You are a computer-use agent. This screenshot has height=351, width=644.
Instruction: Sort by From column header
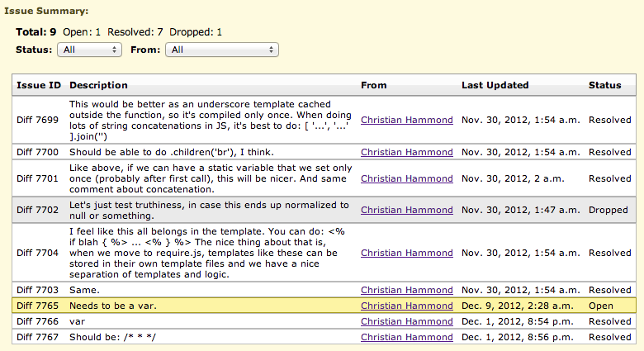pyautogui.click(x=374, y=85)
